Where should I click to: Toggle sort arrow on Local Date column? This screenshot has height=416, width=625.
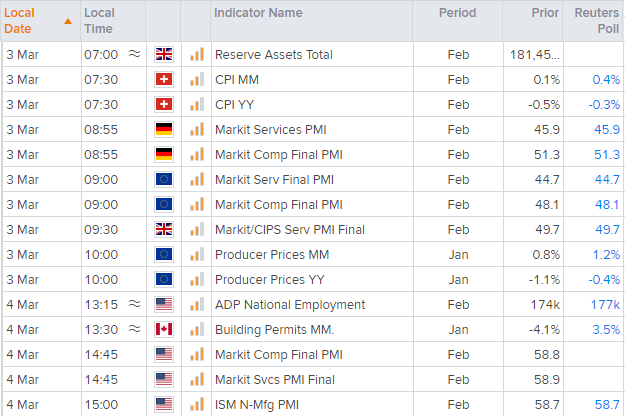(x=67, y=21)
